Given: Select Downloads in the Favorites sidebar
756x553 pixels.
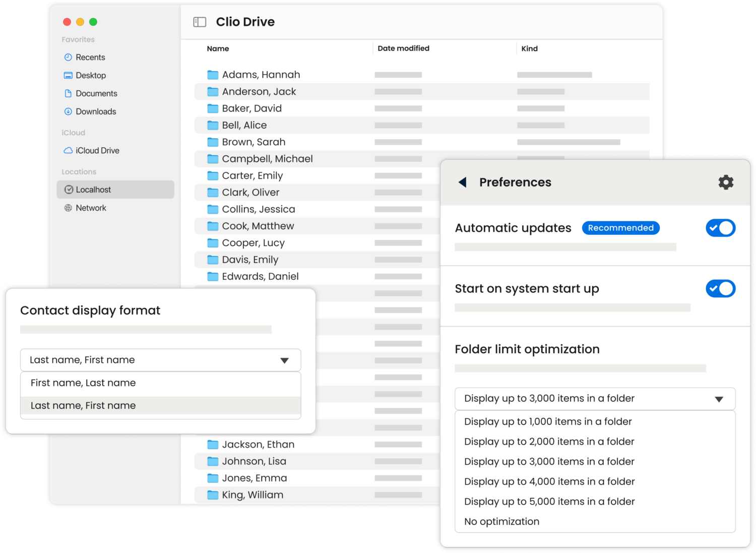Looking at the screenshot, I should tap(95, 112).
